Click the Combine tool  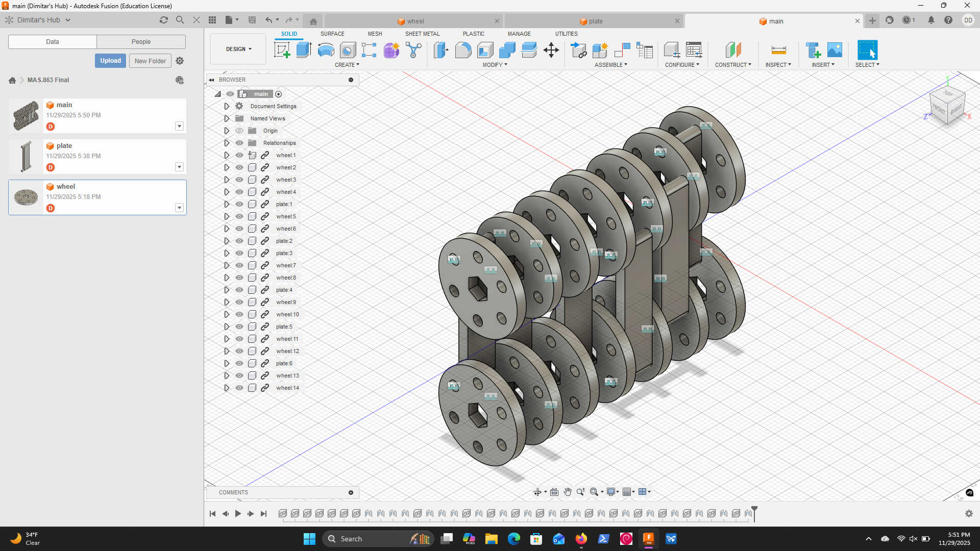(507, 50)
